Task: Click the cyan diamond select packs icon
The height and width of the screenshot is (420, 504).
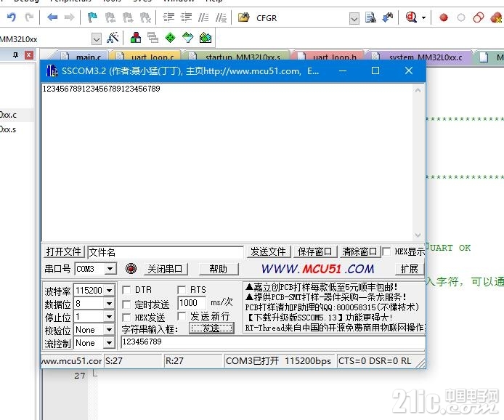Action: (x=187, y=38)
